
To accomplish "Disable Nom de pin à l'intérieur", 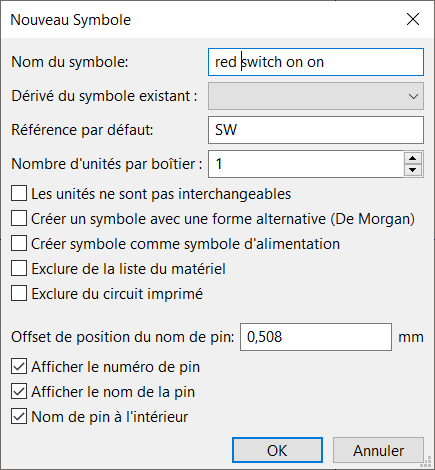I will point(19,417).
